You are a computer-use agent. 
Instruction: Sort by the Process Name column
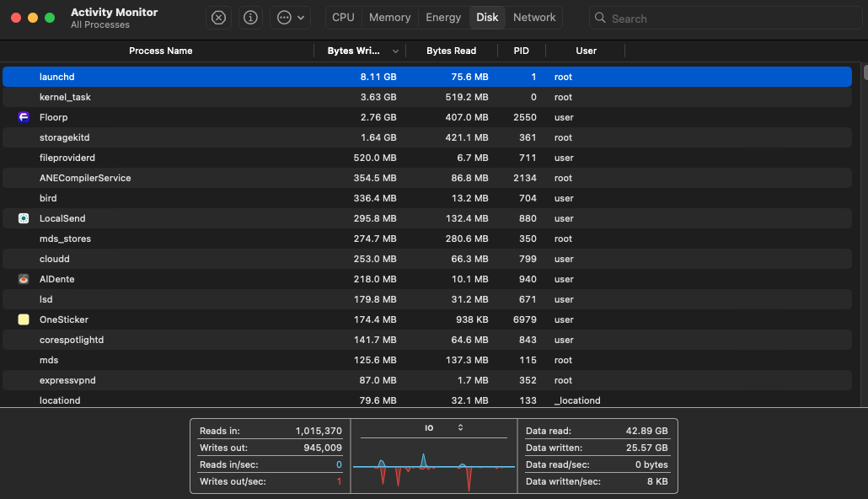click(160, 51)
